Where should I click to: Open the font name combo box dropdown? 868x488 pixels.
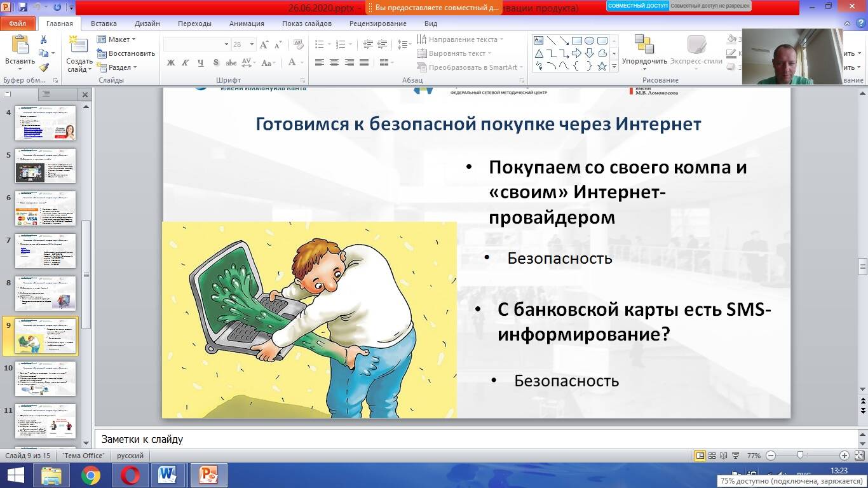click(x=226, y=44)
